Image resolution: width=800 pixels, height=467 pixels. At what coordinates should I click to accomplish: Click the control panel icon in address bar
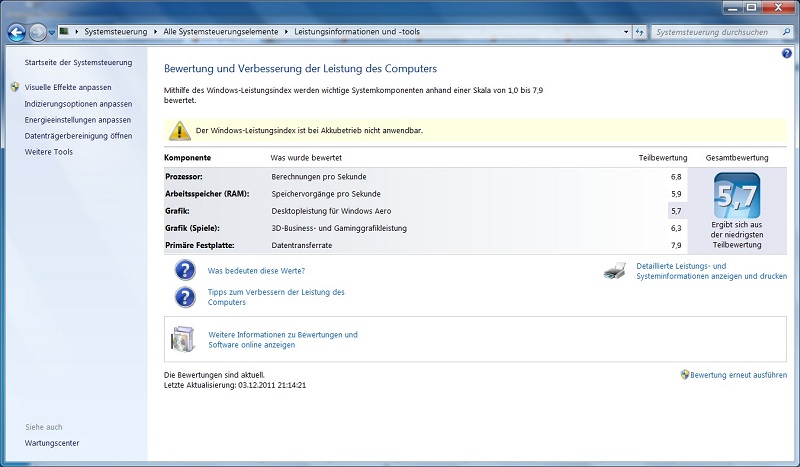(64, 31)
